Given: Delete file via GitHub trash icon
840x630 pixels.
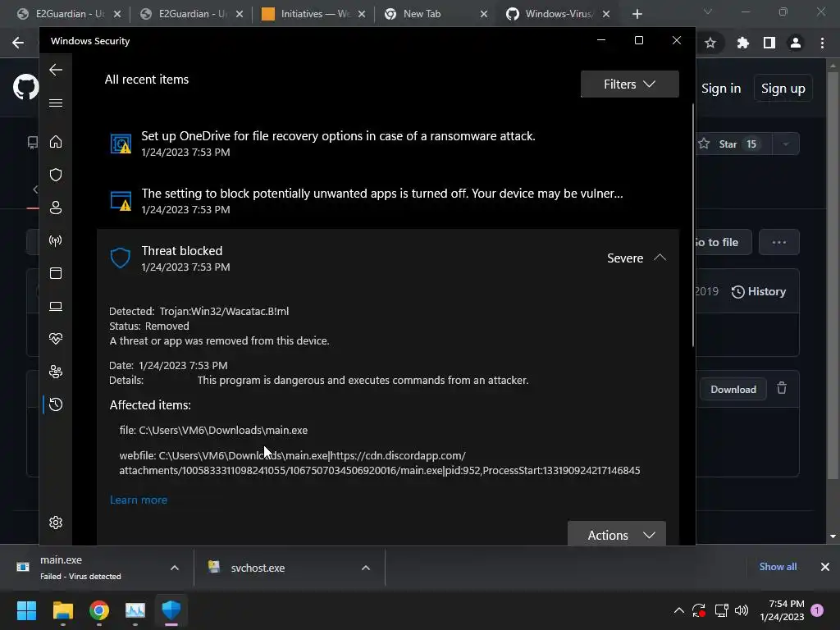Looking at the screenshot, I should pos(782,388).
